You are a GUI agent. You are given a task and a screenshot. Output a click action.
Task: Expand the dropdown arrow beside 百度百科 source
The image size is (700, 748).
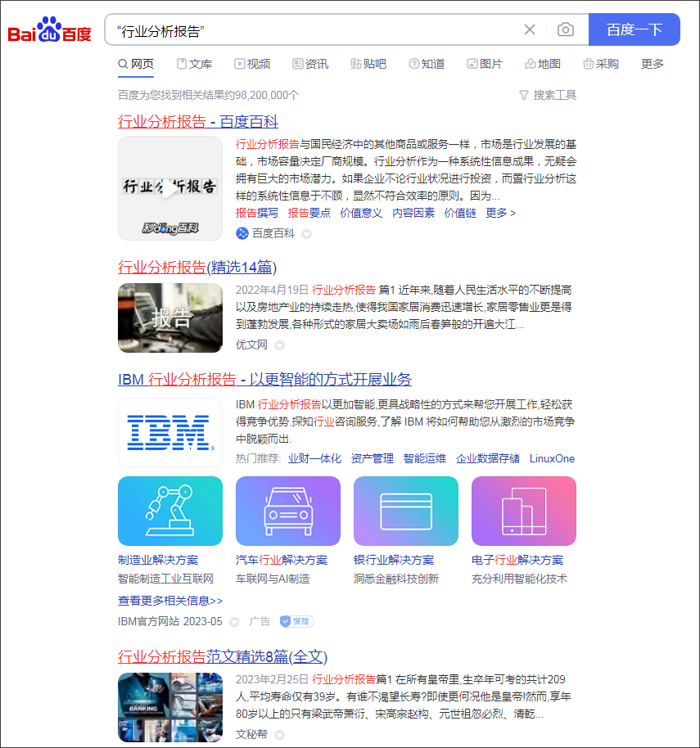coord(307,234)
